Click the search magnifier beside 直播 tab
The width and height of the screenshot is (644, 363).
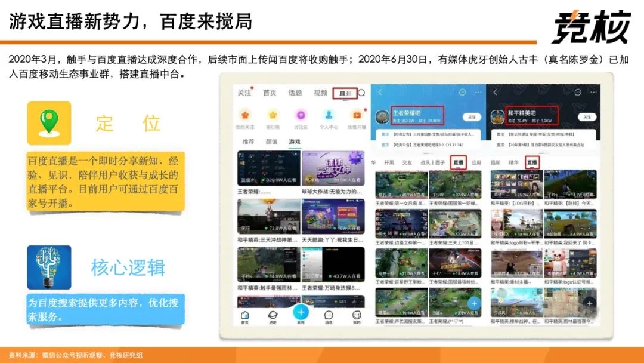(x=362, y=93)
